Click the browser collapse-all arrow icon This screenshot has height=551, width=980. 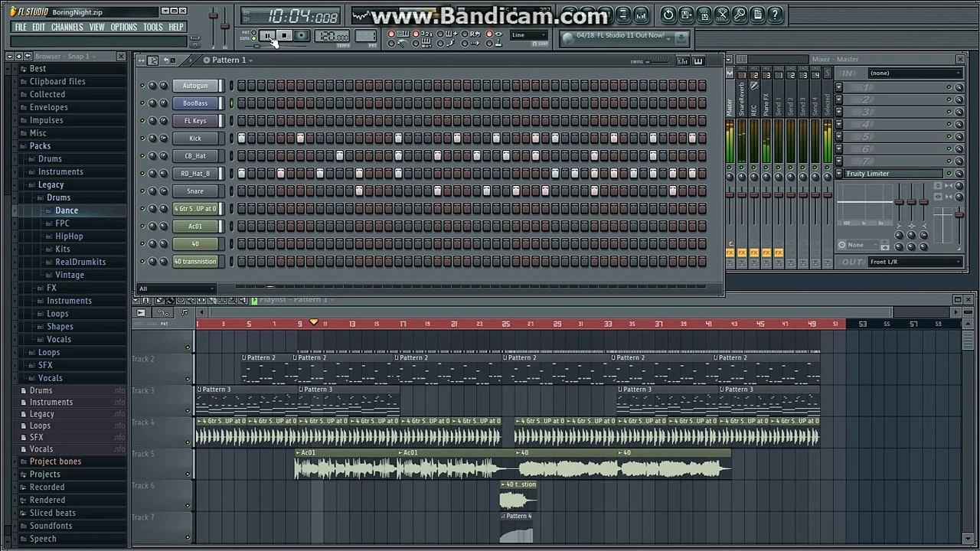[19, 57]
